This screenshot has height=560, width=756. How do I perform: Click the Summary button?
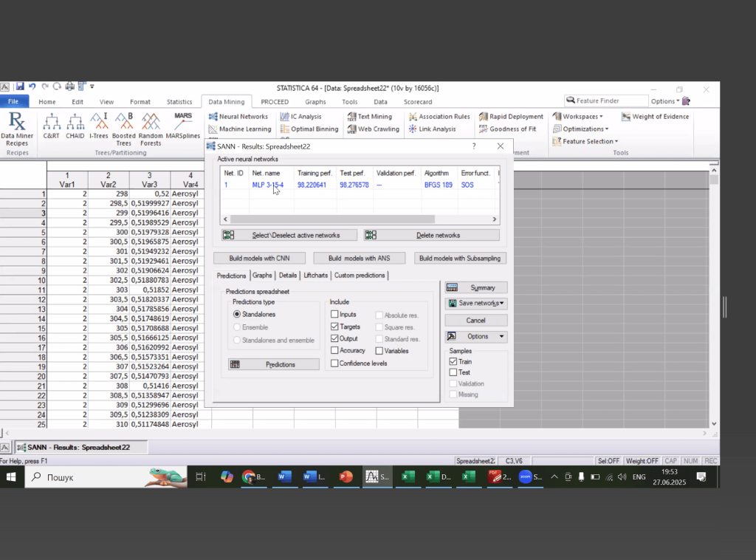click(476, 288)
